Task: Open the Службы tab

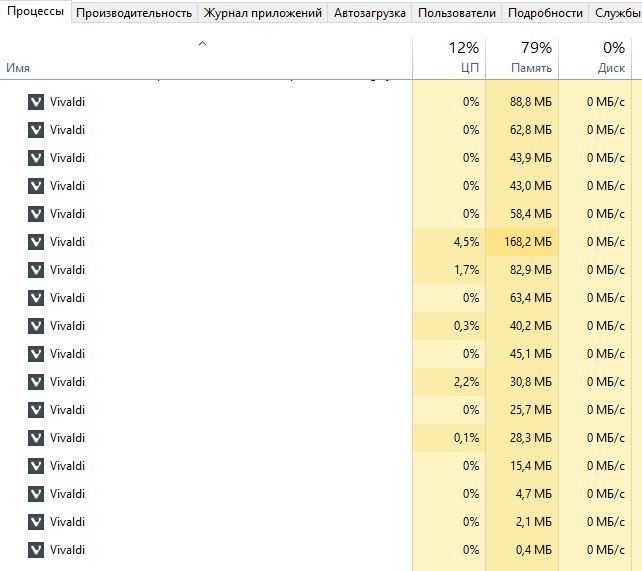Action: tap(615, 13)
